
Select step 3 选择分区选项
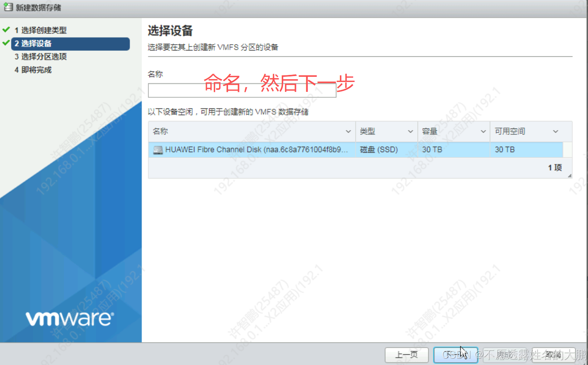[40, 57]
